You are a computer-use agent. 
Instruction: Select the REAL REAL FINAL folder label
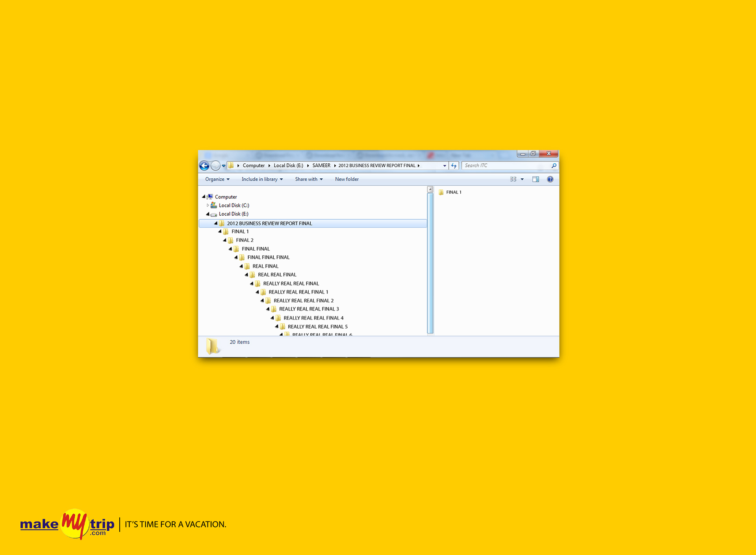(277, 275)
